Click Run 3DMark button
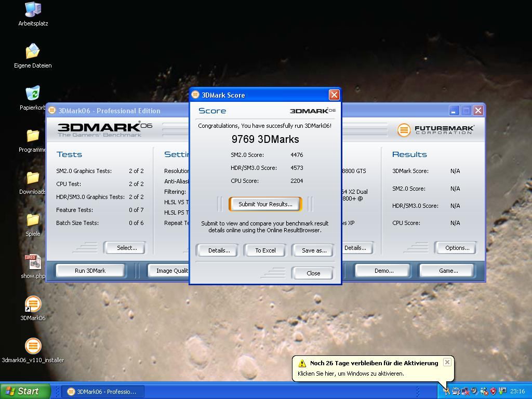 [x=90, y=270]
